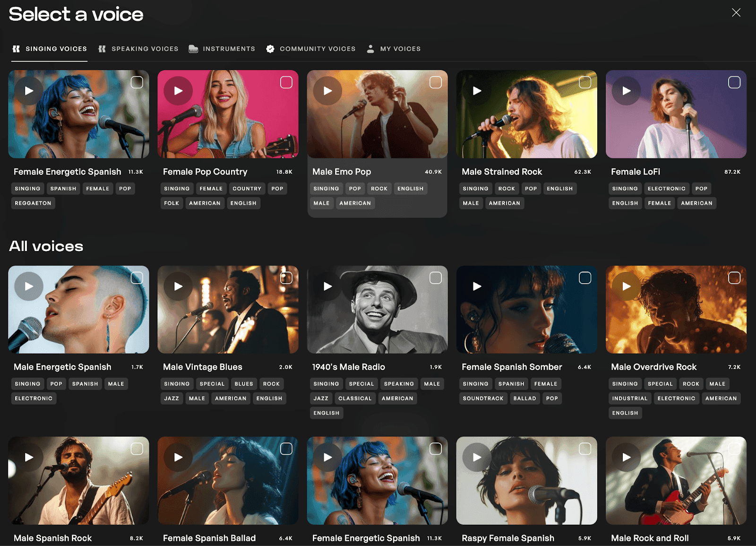Tick the Female Pop Country checkbox
This screenshot has width=756, height=546.
coord(286,82)
